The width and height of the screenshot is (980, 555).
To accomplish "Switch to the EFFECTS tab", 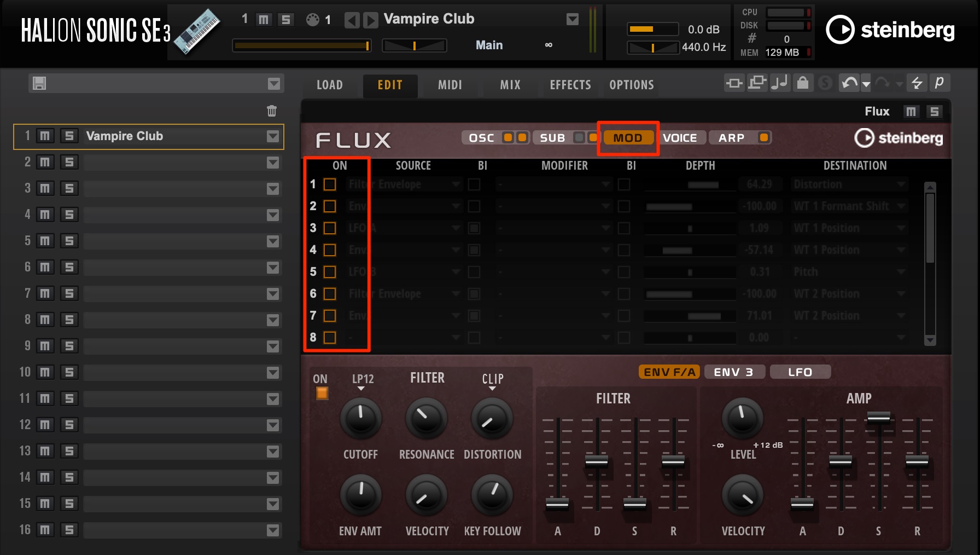I will click(x=570, y=85).
